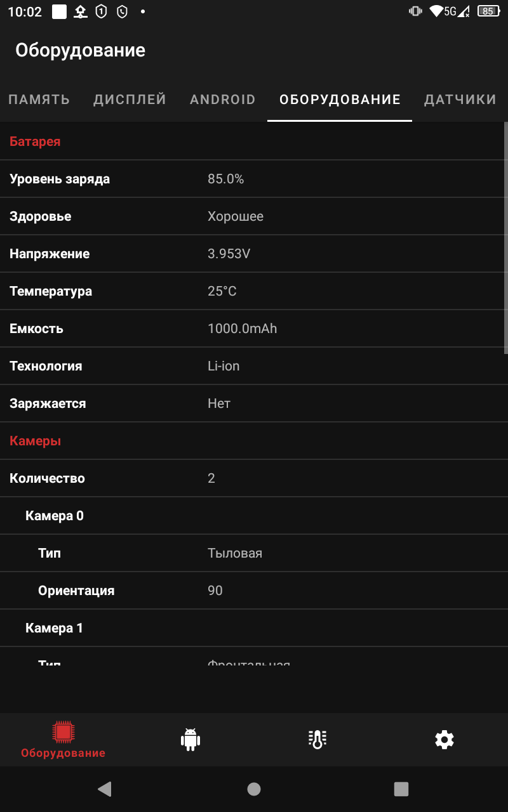Screen dimensions: 508x812
Task: Open the ANDROID tab
Action: click(x=222, y=100)
